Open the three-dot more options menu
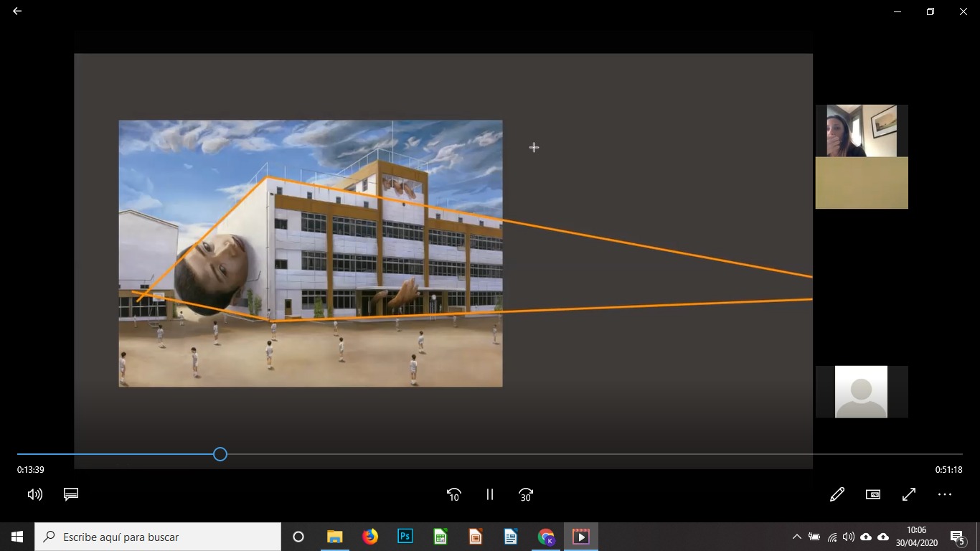 click(944, 494)
